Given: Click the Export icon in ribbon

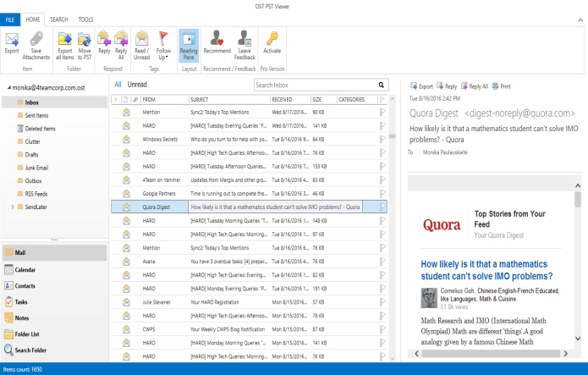Looking at the screenshot, I should 12,39.
